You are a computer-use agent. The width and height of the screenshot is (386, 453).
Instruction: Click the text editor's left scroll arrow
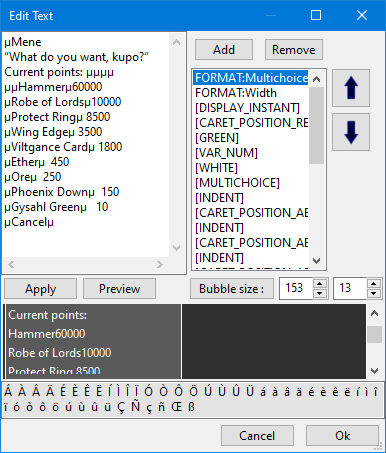(x=11, y=264)
